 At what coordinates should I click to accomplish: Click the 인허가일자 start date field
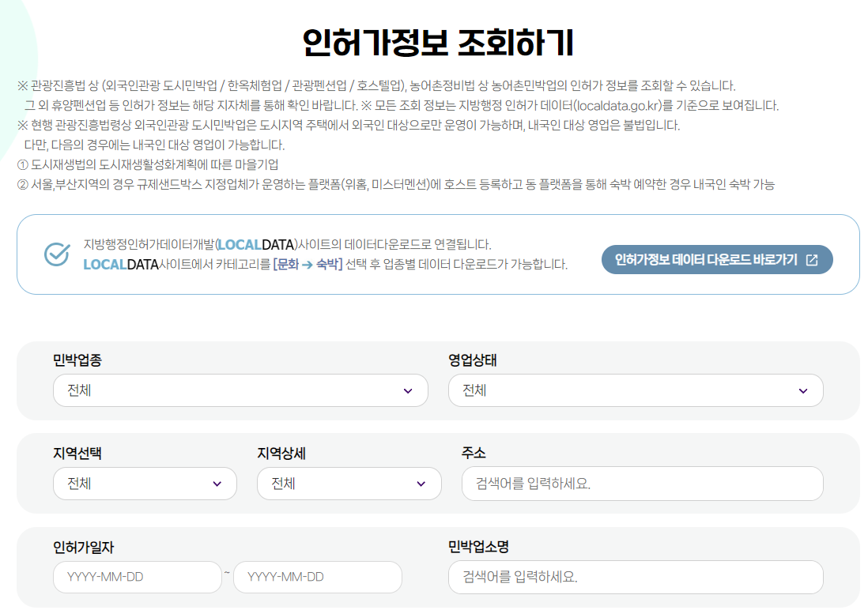[138, 577]
